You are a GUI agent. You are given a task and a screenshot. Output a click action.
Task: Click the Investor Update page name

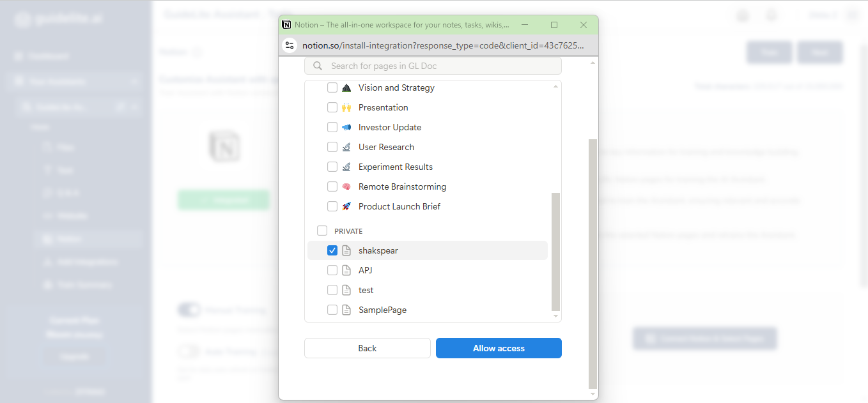[390, 127]
